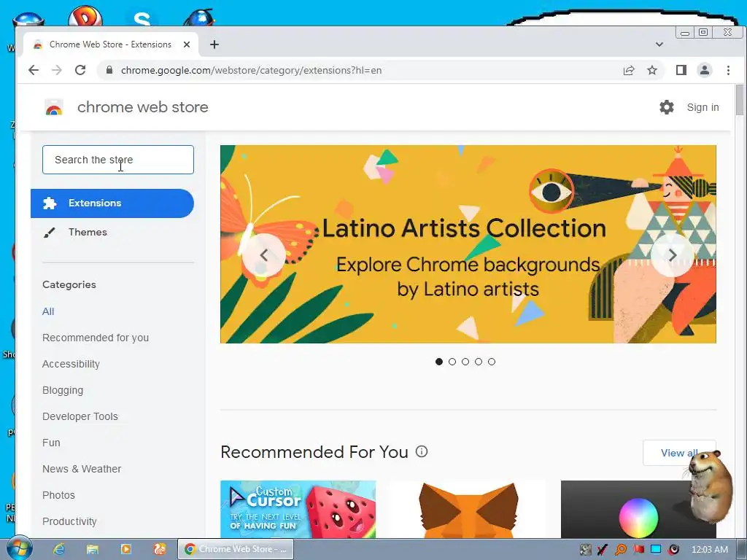Launch Internet Explorer from the taskbar
The height and width of the screenshot is (560, 747).
59,549
